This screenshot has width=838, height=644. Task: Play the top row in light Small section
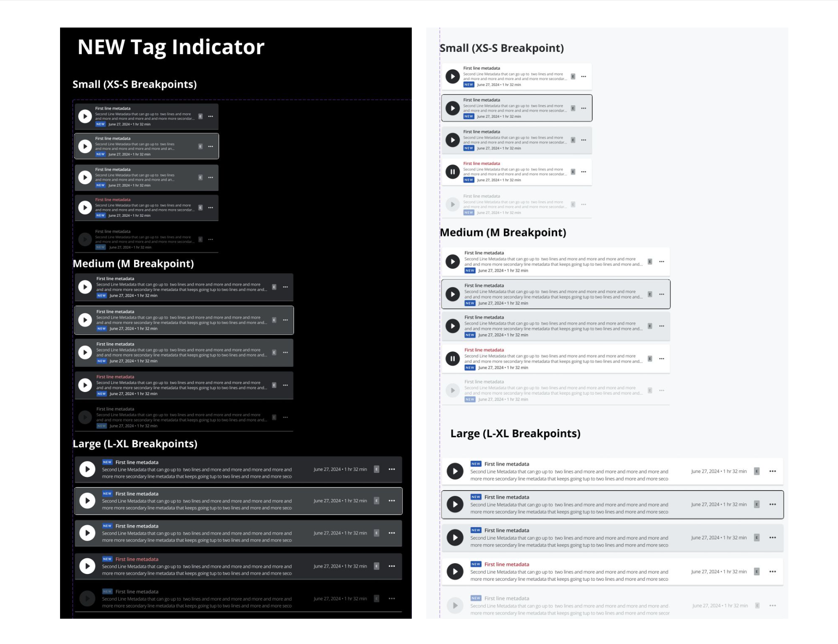[452, 77]
